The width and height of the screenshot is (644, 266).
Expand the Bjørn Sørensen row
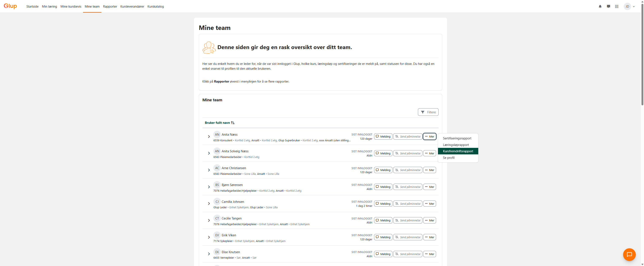(x=209, y=187)
